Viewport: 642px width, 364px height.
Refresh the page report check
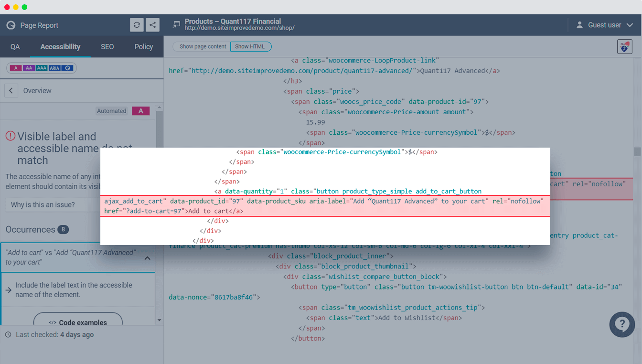click(137, 25)
